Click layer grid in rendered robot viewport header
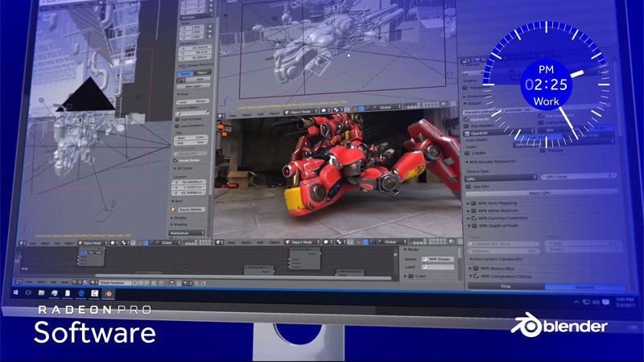 pos(427,241)
